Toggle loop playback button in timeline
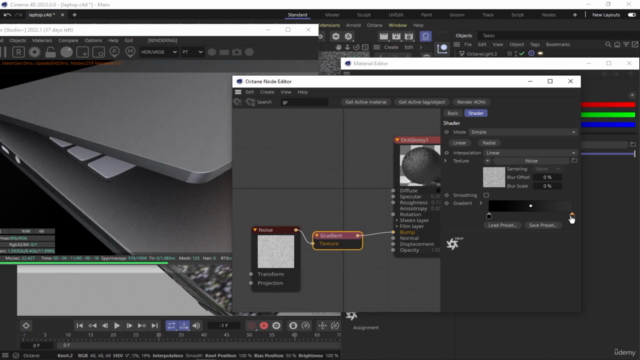The height and width of the screenshot is (360, 640). pos(171,326)
